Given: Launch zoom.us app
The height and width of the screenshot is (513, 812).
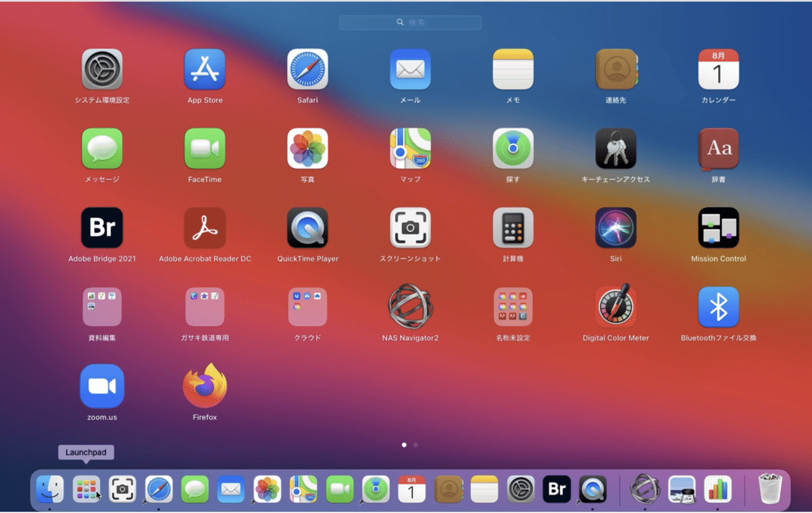Looking at the screenshot, I should 102,386.
